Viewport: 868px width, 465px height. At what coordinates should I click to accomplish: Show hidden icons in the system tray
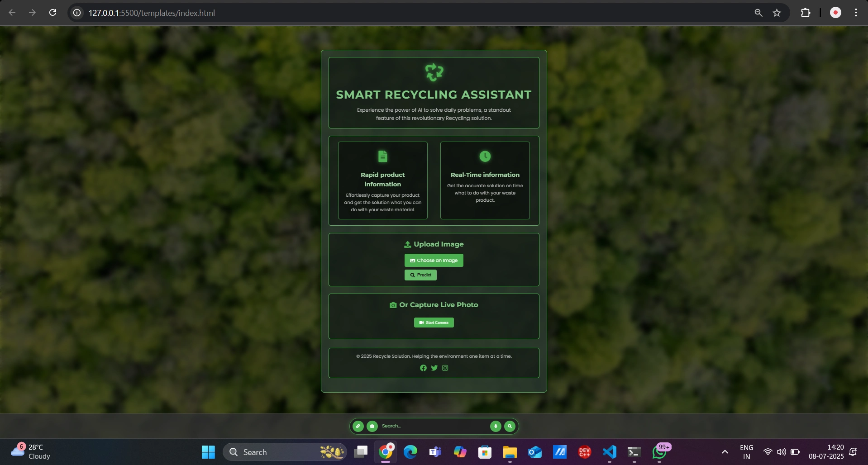pos(725,452)
